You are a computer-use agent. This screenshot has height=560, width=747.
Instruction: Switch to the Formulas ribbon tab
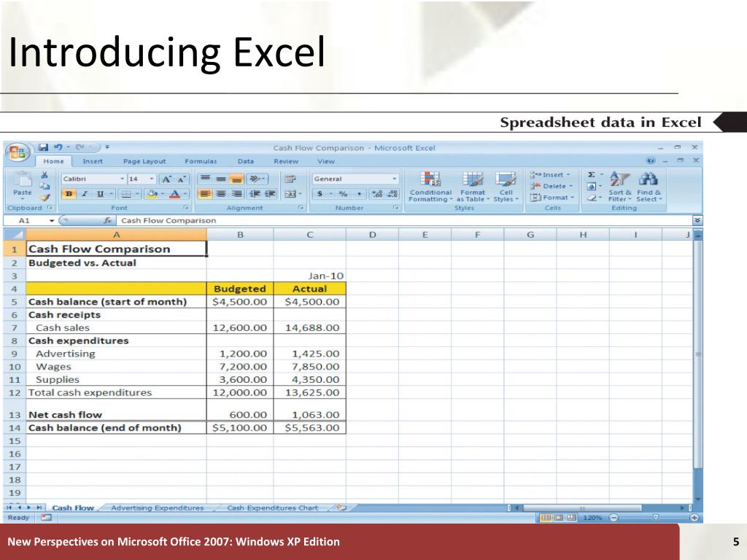pyautogui.click(x=201, y=161)
